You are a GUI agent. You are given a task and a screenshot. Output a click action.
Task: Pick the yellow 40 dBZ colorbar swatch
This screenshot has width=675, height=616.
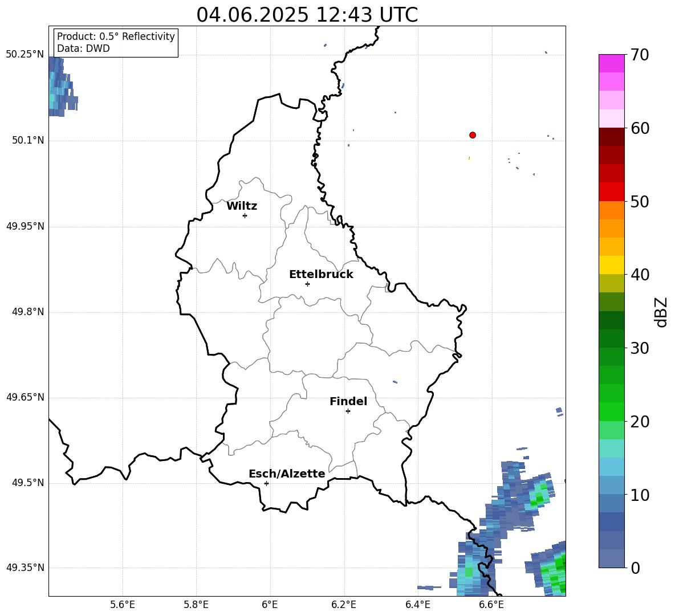tap(611, 265)
